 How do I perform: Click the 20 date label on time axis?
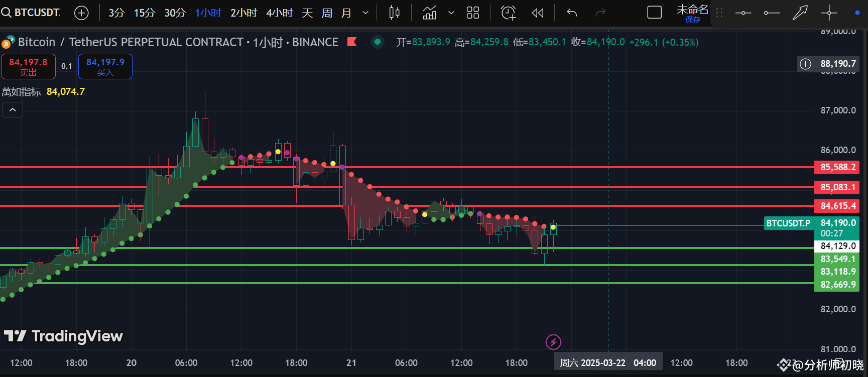point(132,362)
